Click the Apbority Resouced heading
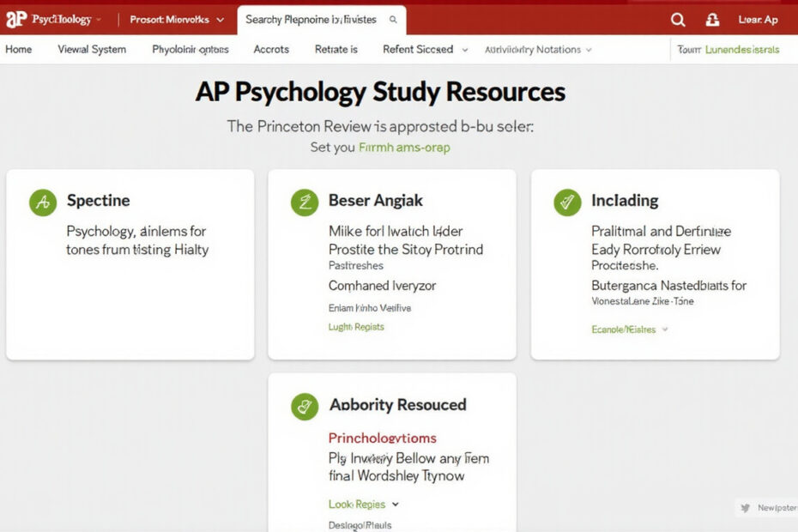This screenshot has width=798, height=532. 397,405
